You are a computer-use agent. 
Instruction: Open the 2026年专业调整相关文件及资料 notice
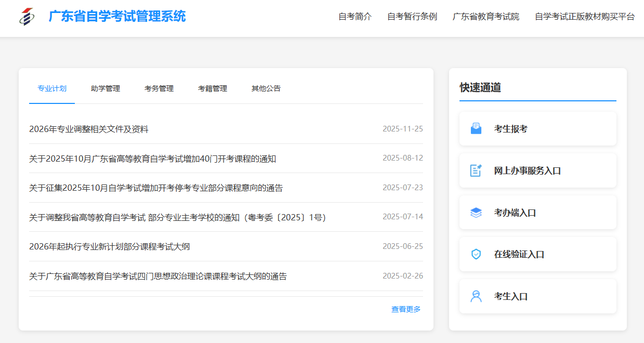click(89, 129)
